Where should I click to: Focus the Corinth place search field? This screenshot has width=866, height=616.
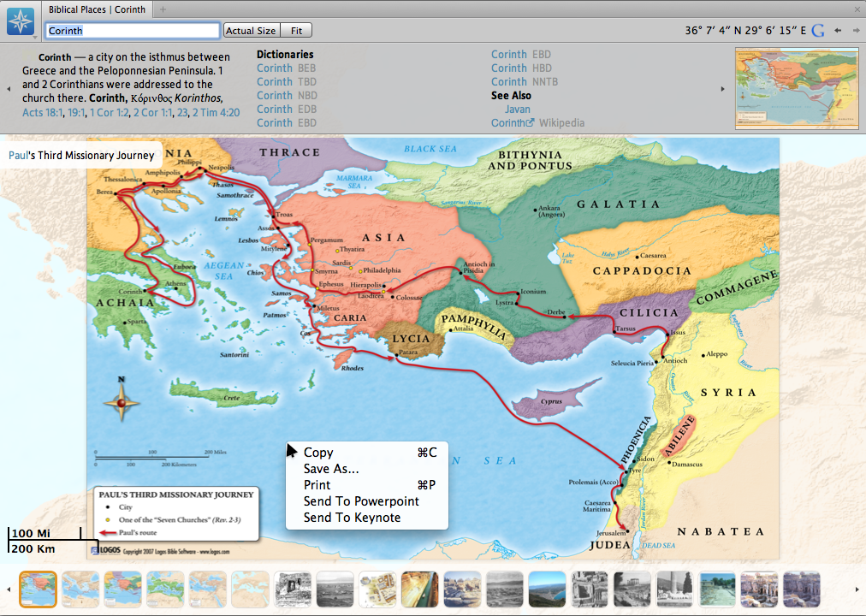pos(133,30)
